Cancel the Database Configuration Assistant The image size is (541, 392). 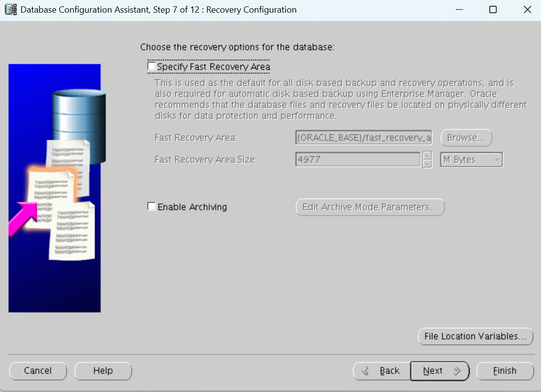[38, 371]
